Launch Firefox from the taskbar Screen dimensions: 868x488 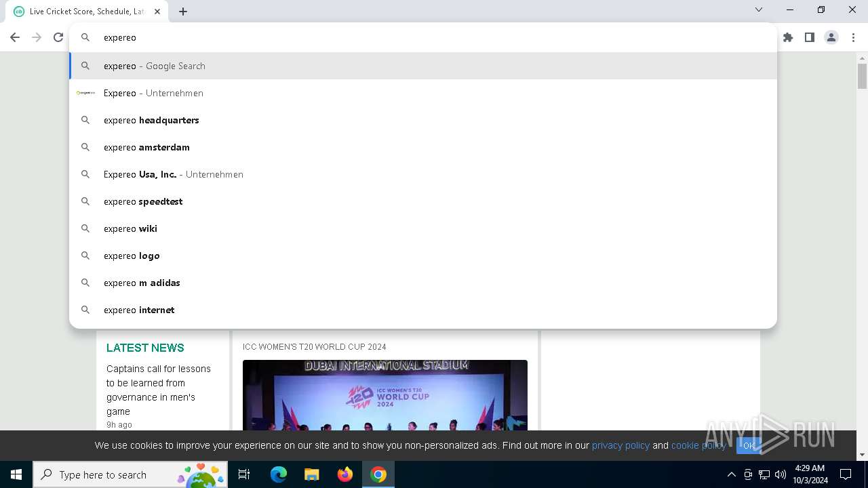point(345,474)
